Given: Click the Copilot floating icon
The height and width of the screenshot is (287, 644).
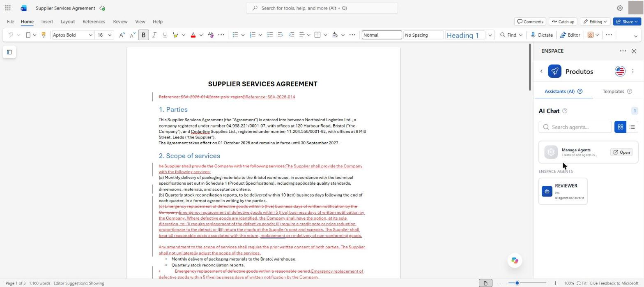Looking at the screenshot, I should pos(515,260).
